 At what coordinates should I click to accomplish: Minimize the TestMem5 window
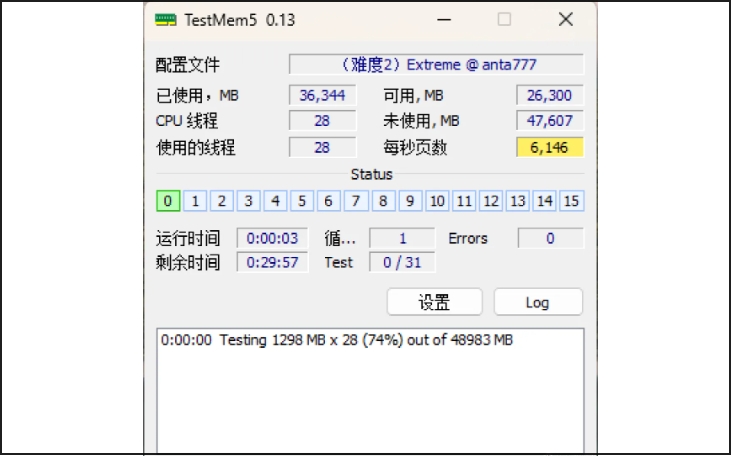pyautogui.click(x=444, y=20)
